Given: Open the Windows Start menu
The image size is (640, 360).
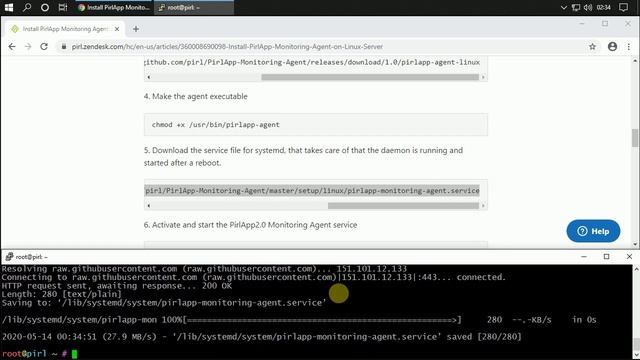Looking at the screenshot, I should tap(9, 7).
